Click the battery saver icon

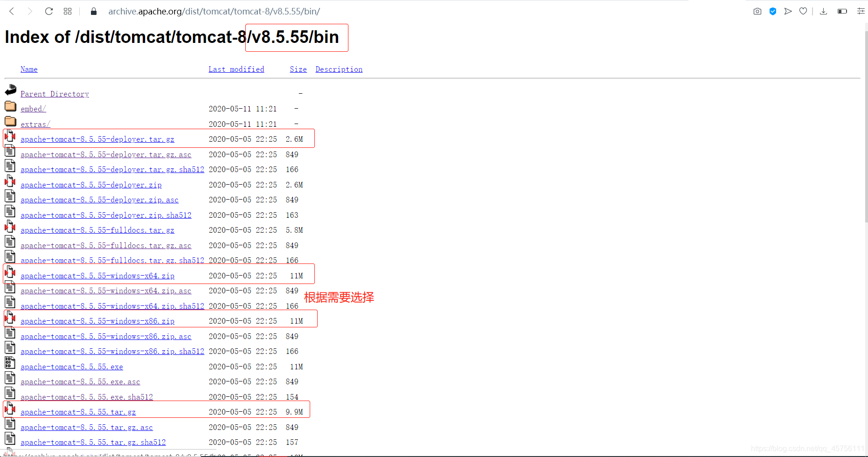(x=842, y=11)
